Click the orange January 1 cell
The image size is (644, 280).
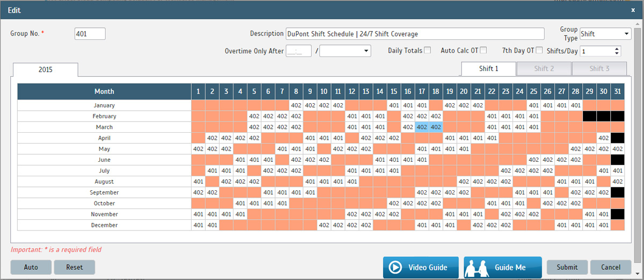199,105
